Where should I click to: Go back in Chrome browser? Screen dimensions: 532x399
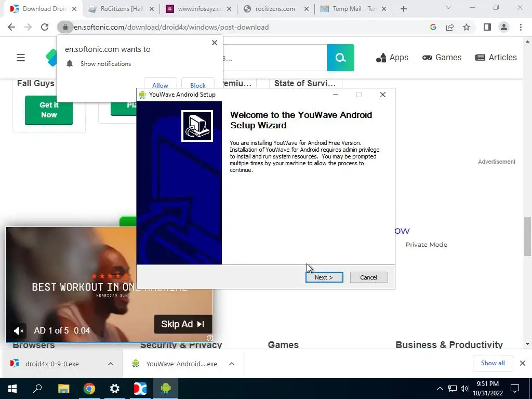(11, 27)
